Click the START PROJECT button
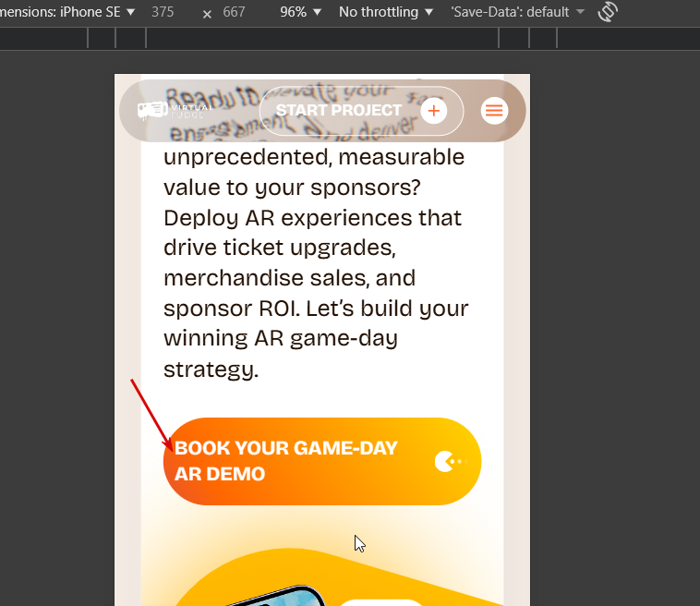The width and height of the screenshot is (700, 606). click(x=361, y=111)
